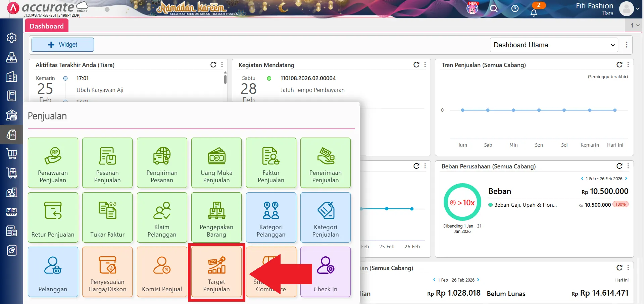Image resolution: width=644 pixels, height=304 pixels.
Task: Open Retur Penjualan tile
Action: [x=53, y=217]
